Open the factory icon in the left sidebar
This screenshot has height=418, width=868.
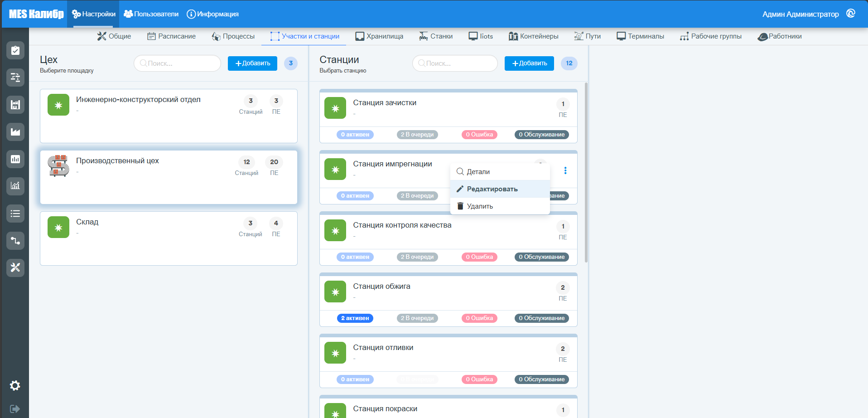15,132
